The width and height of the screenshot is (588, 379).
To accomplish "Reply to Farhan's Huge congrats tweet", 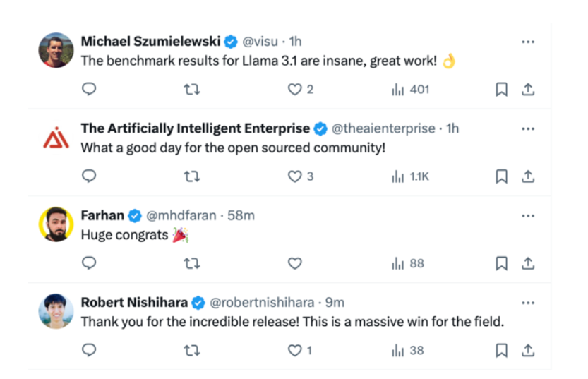I will click(89, 263).
